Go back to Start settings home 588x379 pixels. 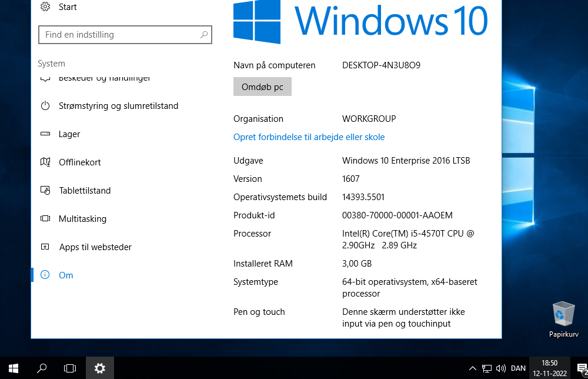68,6
